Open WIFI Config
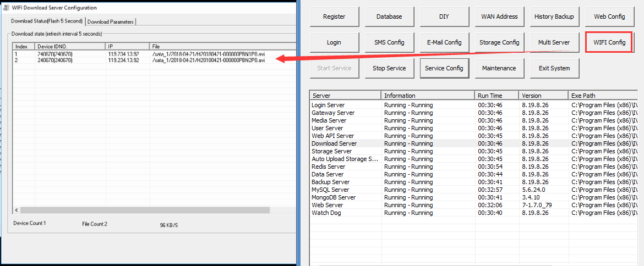The height and width of the screenshot is (266, 644). 609,42
